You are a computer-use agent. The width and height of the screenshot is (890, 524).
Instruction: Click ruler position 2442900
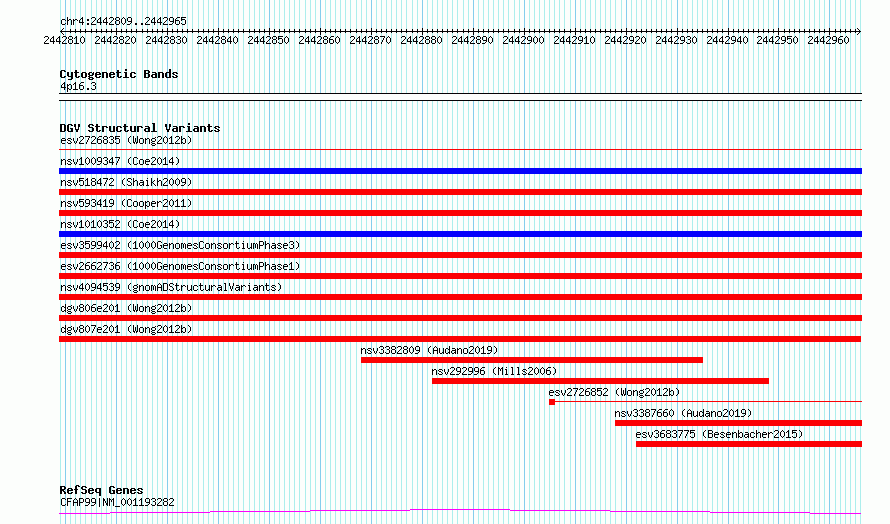pos(523,40)
